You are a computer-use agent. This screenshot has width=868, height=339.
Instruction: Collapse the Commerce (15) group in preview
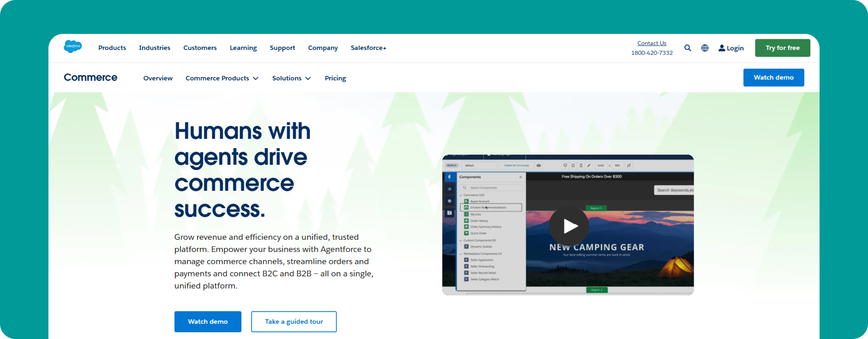point(461,195)
